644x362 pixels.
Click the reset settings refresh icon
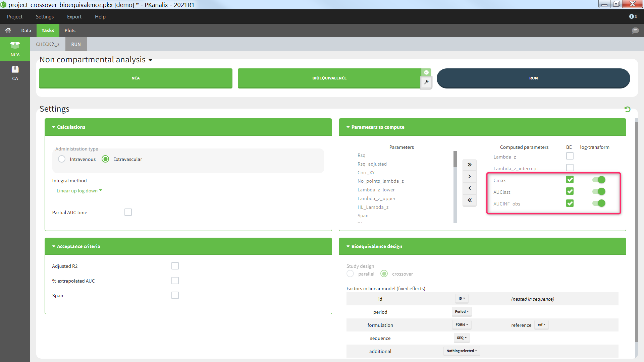[x=627, y=109]
